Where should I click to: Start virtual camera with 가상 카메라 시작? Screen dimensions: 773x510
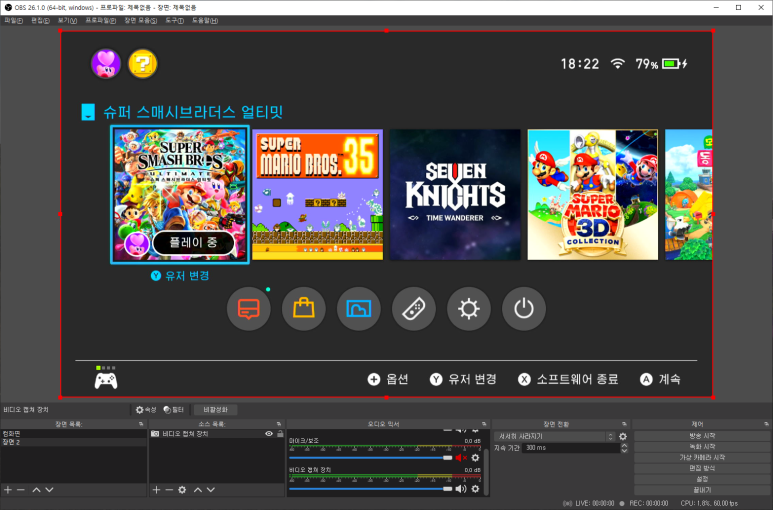[702, 457]
